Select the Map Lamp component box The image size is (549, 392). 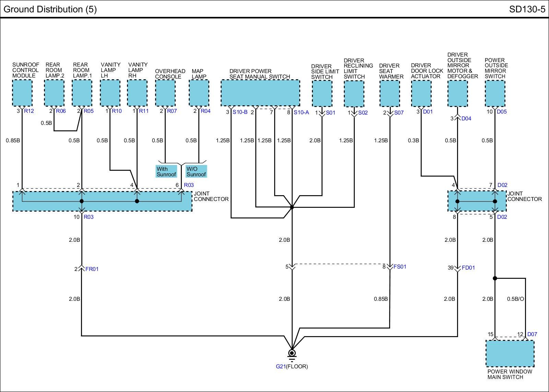pos(199,93)
